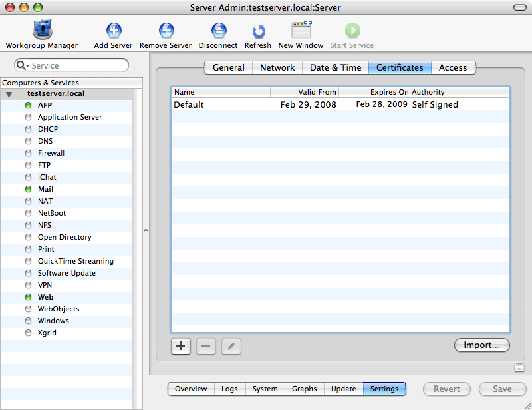532x410 pixels.
Task: Click the Save button
Action: pyautogui.click(x=503, y=389)
